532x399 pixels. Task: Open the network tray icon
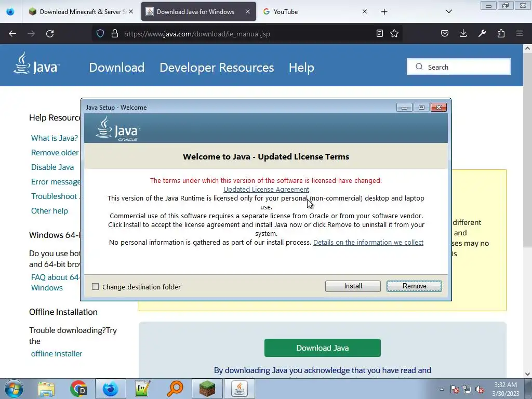467,389
